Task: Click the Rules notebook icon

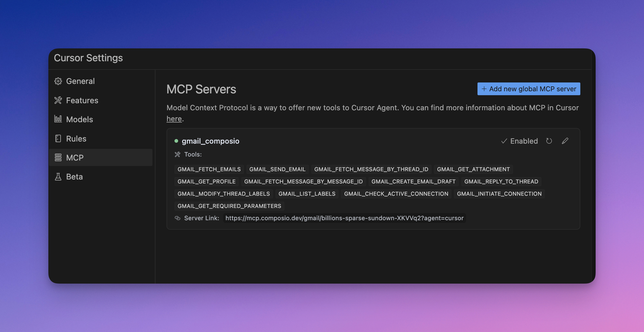Action: tap(58, 138)
